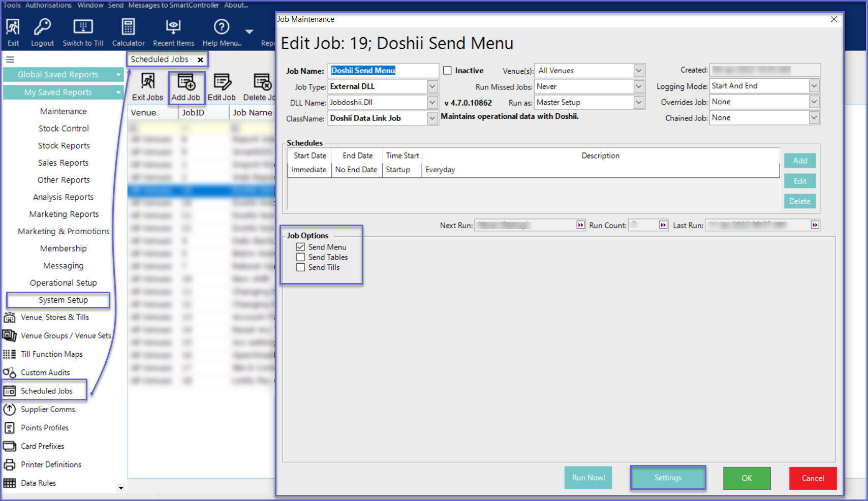Screen dimensions: 868x501
Task: Click the red Cancel button
Action: click(813, 478)
